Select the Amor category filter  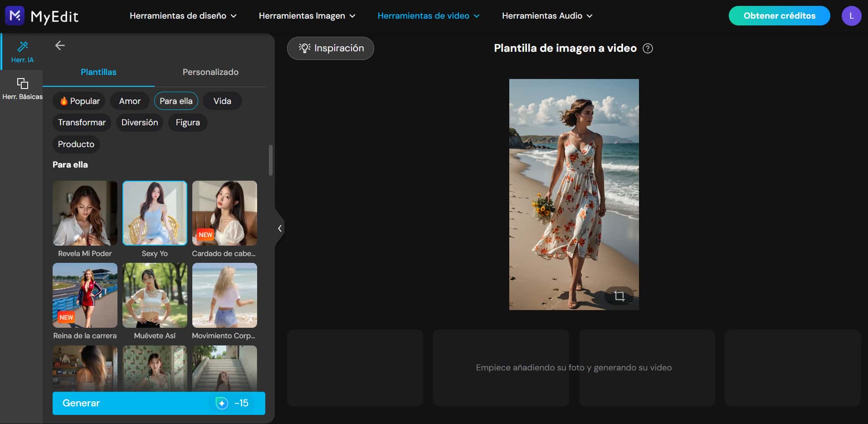[130, 101]
